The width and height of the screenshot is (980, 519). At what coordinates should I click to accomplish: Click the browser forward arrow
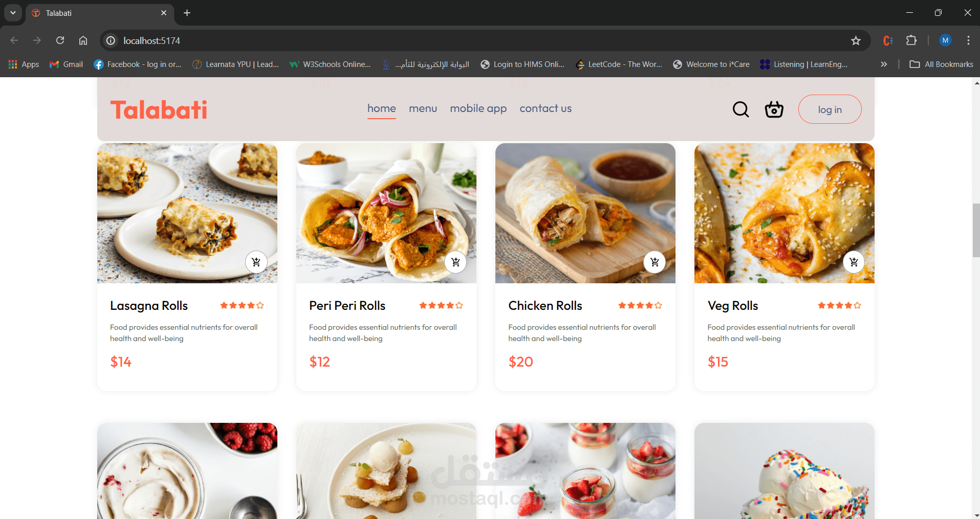click(x=37, y=40)
